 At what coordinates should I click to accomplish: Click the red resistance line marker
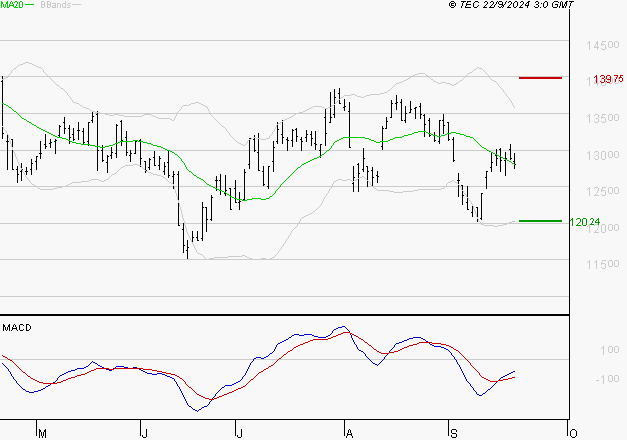[540, 78]
